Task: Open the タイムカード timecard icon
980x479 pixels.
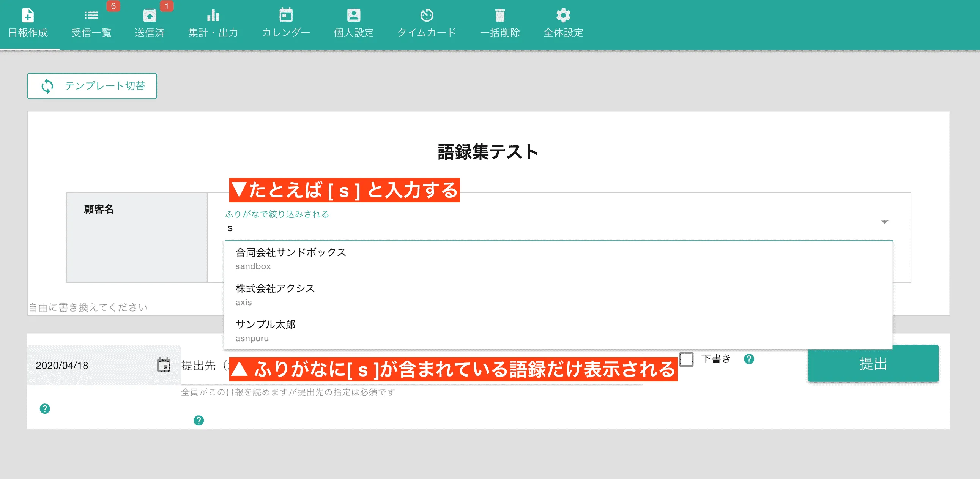Action: click(x=427, y=16)
